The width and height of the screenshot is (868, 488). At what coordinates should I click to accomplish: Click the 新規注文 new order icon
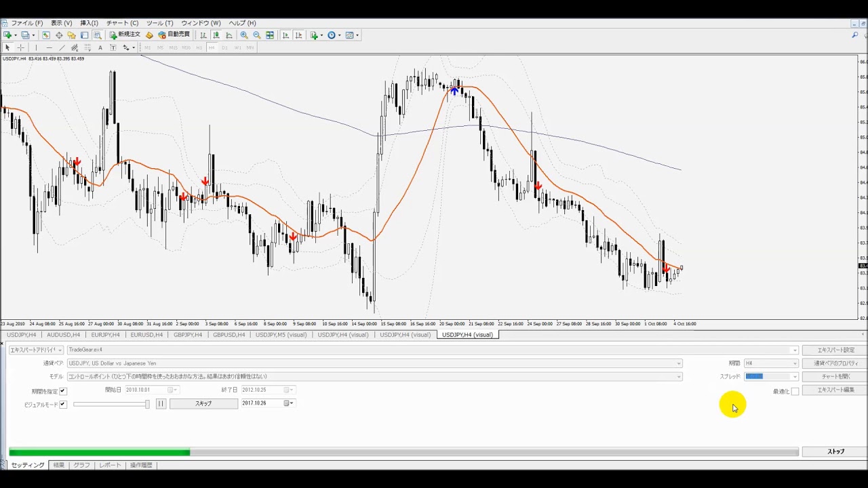pyautogui.click(x=125, y=35)
